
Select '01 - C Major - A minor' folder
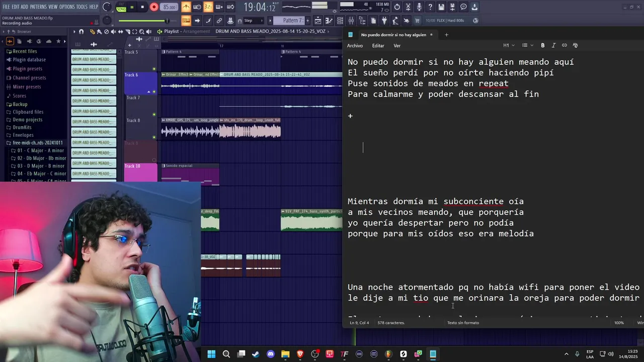(41, 151)
